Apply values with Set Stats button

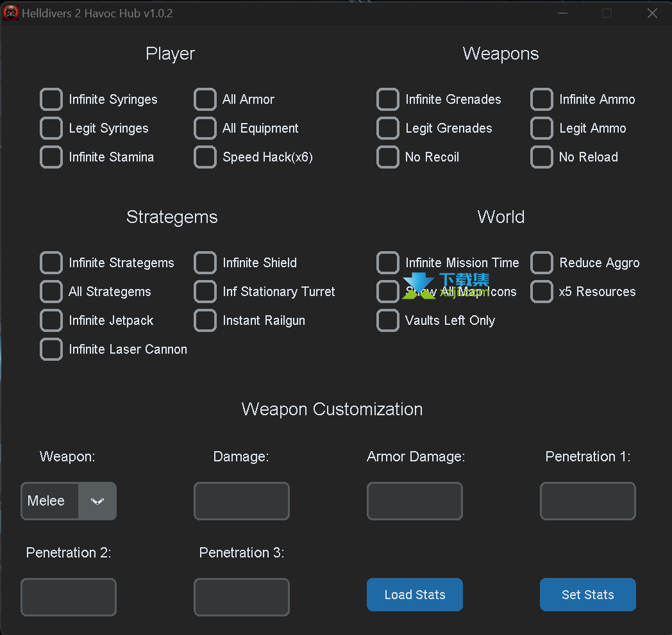pos(588,595)
